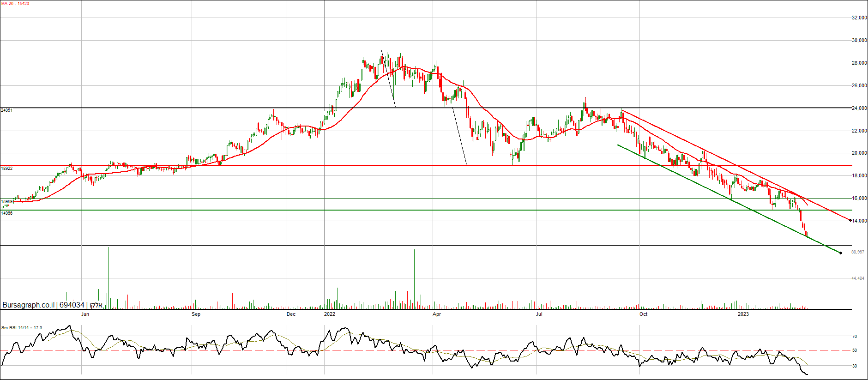Viewport: 868px width, 380px height.
Task: Select the Sm.RSI 14/14 = 17.3 label
Action: coord(22,328)
